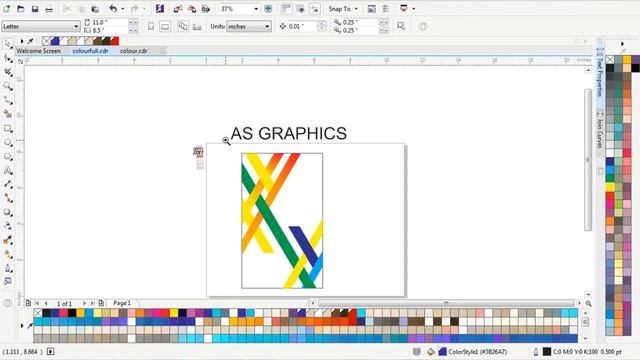The height and width of the screenshot is (360, 640).
Task: Switch to the colour.cdr tab
Action: pos(133,51)
